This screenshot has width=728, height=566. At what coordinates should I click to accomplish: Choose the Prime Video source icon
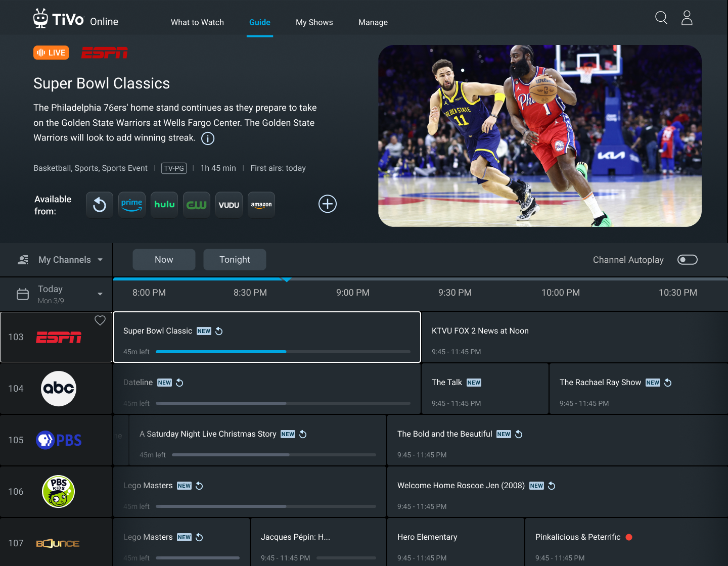pyautogui.click(x=132, y=205)
